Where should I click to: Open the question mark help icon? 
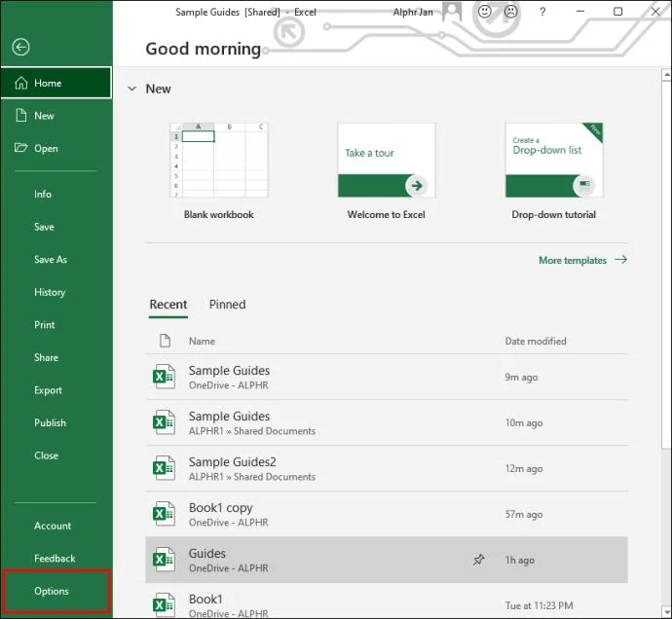click(x=542, y=12)
